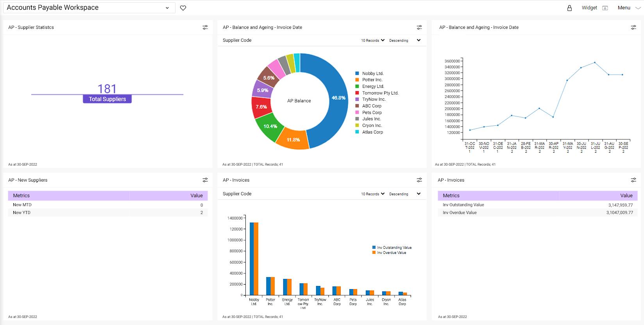The height and width of the screenshot is (325, 644).
Task: Open settings icon of donut chart widget
Action: pos(419,27)
